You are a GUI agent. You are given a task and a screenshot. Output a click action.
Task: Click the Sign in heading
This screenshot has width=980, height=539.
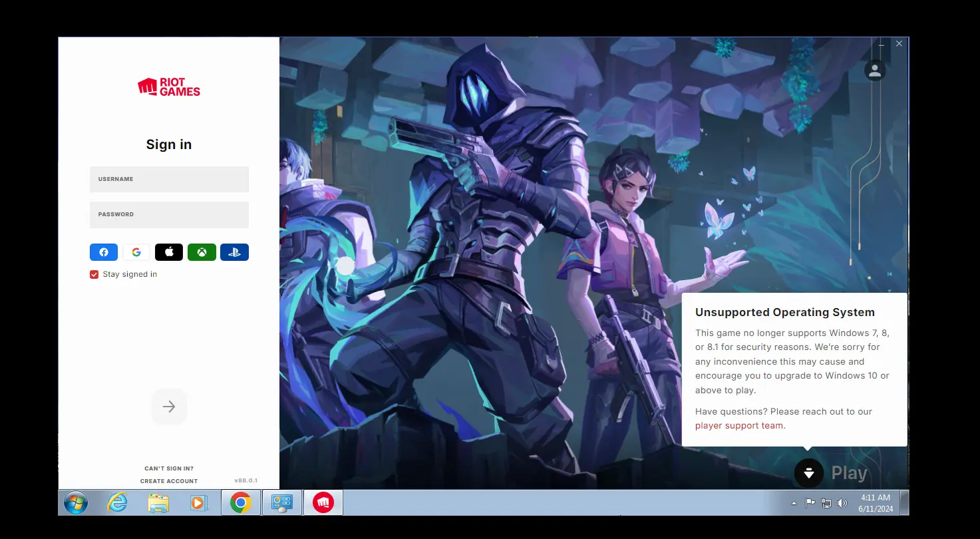tap(169, 144)
